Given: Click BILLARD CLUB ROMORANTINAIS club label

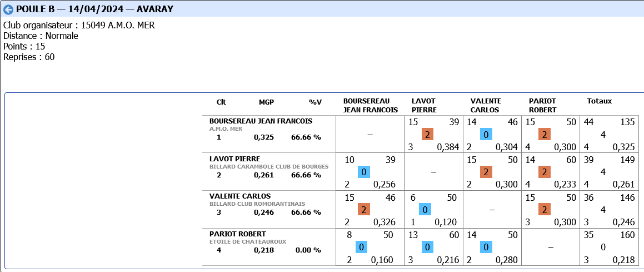Looking at the screenshot, I should pyautogui.click(x=257, y=204).
